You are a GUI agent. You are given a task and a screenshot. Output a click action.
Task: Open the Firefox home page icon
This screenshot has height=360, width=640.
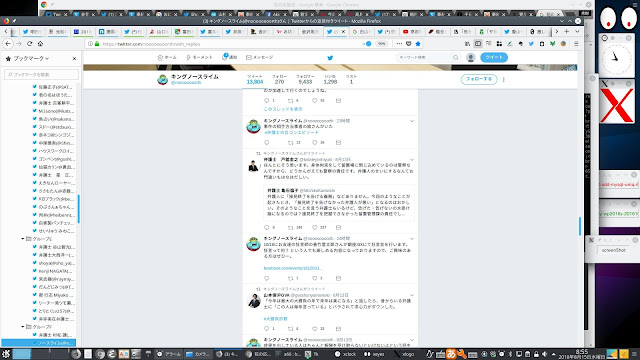point(40,44)
